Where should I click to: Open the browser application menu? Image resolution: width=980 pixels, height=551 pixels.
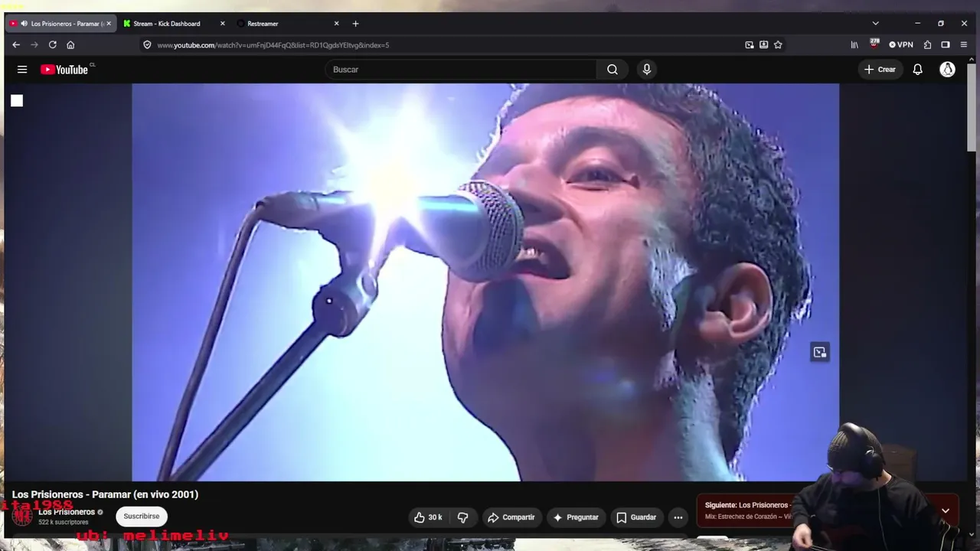pos(964,45)
